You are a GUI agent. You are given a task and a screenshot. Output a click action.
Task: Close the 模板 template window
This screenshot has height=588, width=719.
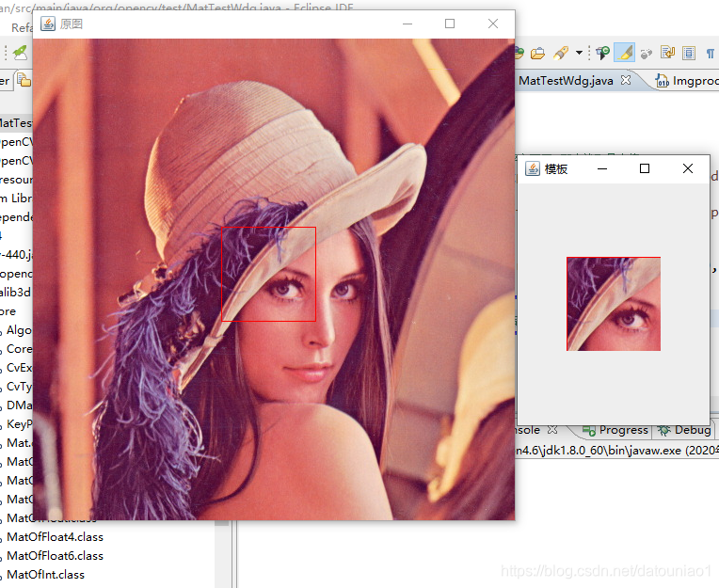click(687, 168)
